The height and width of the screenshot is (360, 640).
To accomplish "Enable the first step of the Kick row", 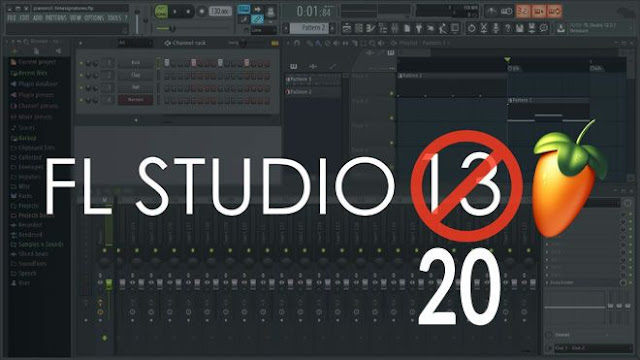I will pos(167,63).
